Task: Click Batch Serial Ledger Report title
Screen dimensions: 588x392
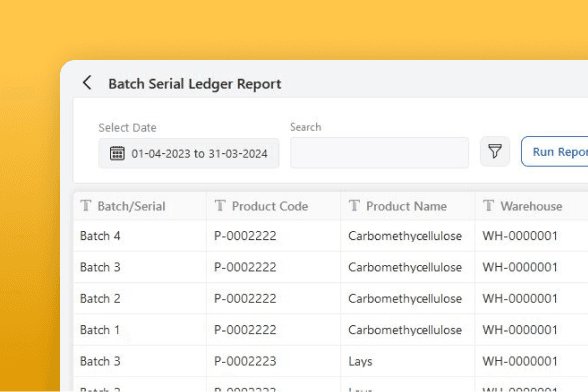Action: tap(195, 84)
